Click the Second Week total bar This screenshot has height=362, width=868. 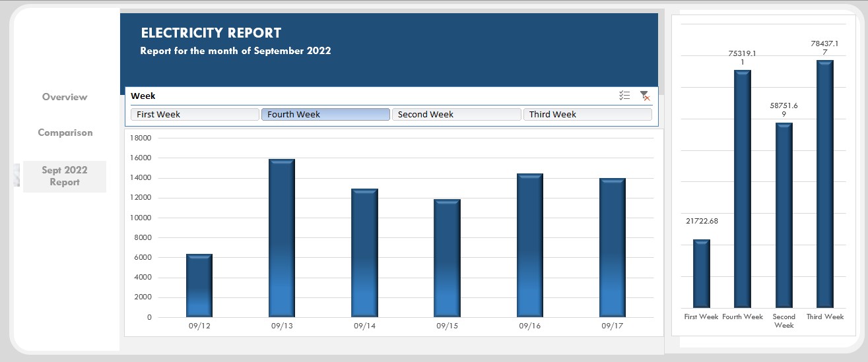click(x=784, y=216)
